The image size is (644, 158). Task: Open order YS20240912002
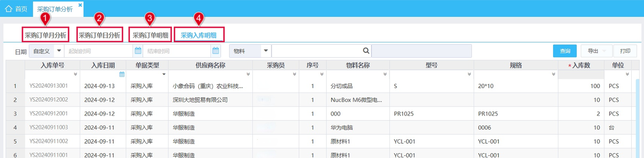pyautogui.click(x=49, y=100)
